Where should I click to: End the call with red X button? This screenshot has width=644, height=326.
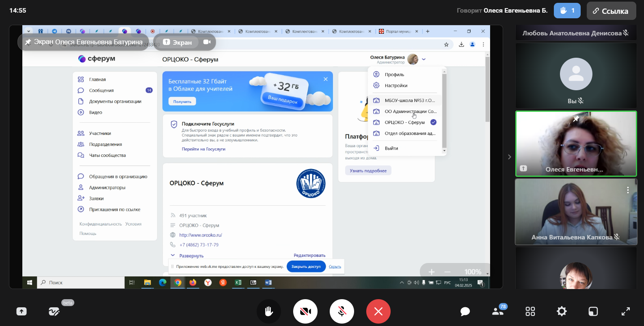[378, 311]
